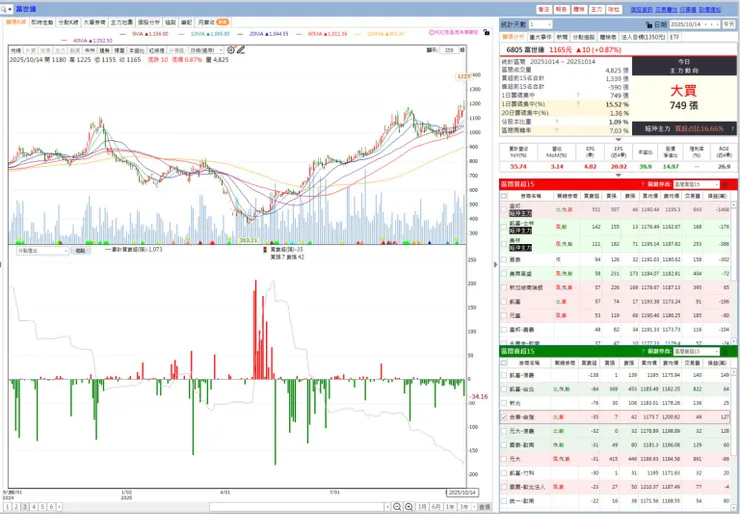
Task: Open 關鍵券商 dropdown in red 買超 header
Action: click(x=697, y=185)
